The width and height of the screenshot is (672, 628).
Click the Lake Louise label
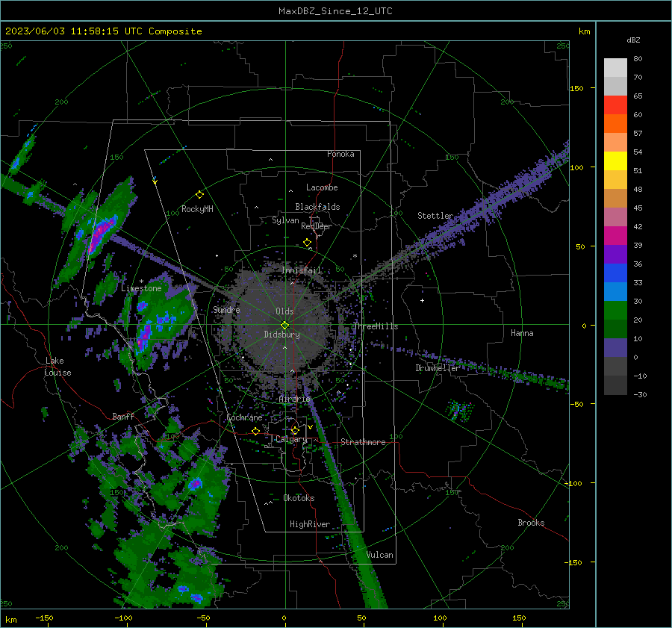[x=57, y=367]
